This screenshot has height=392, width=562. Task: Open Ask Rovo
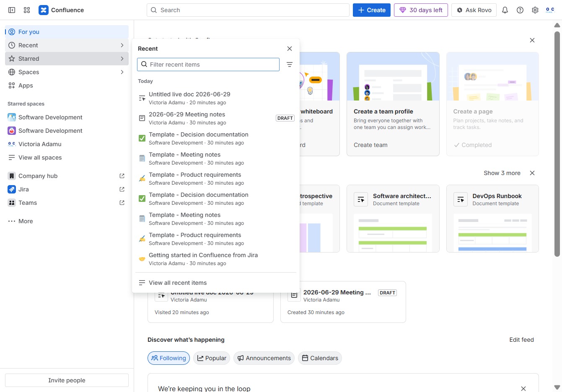tap(474, 10)
